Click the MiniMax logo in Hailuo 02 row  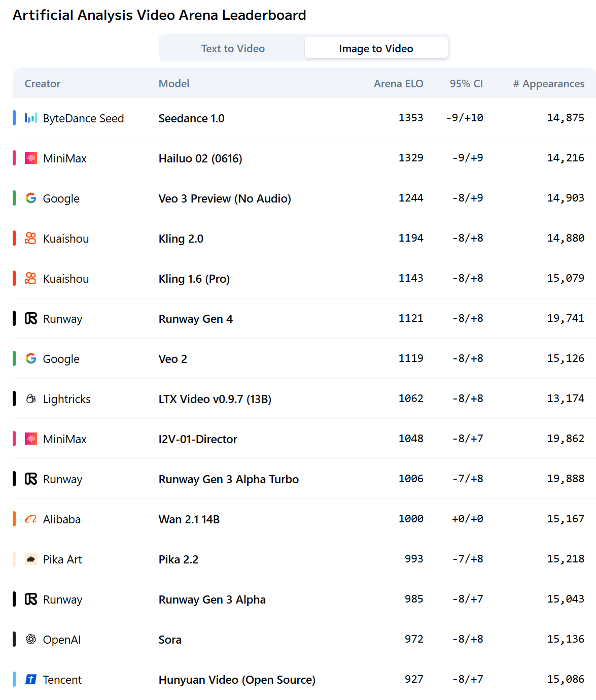tap(31, 158)
